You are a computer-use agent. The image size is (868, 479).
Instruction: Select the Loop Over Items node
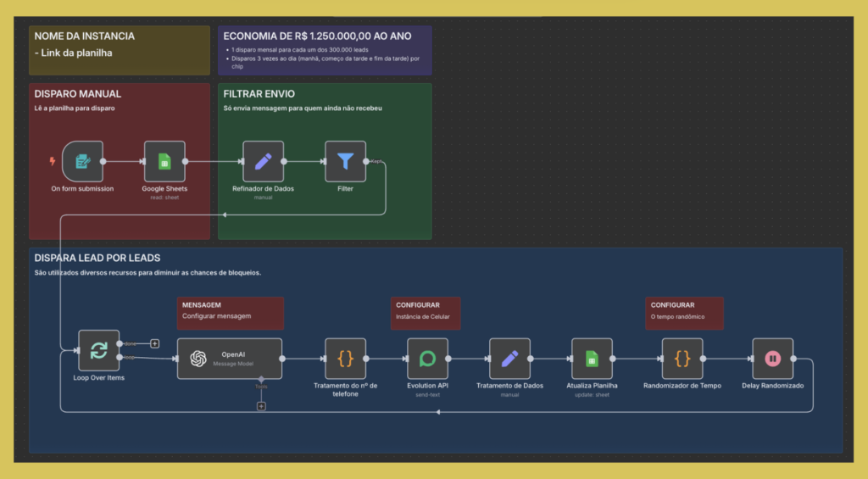[98, 350]
